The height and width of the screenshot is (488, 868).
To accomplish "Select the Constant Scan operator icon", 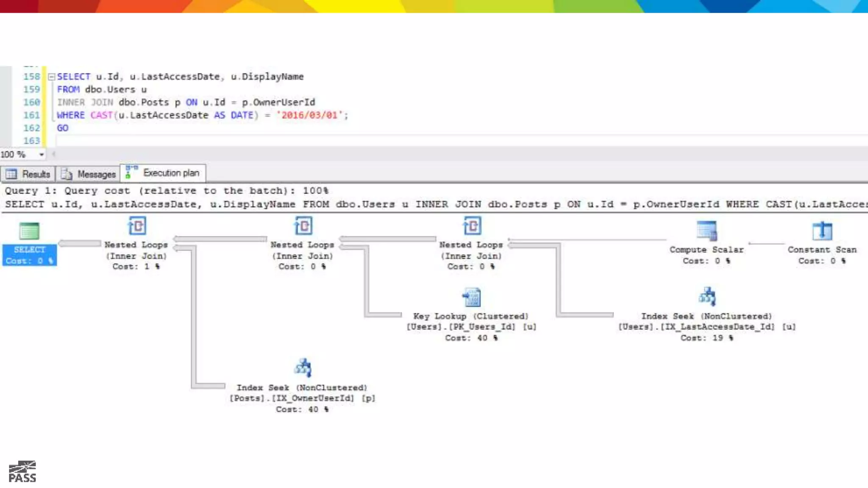I will coord(822,231).
